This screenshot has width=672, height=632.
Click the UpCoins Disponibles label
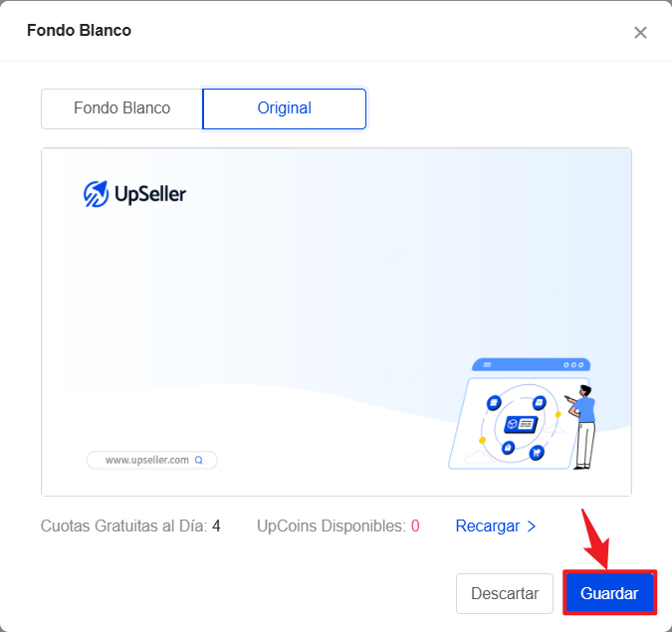331,526
